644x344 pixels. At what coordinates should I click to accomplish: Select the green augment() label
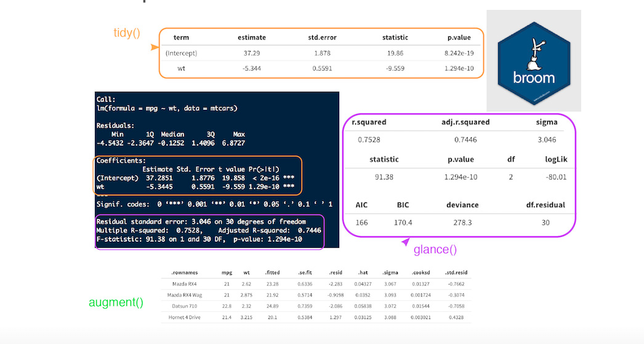(x=116, y=303)
